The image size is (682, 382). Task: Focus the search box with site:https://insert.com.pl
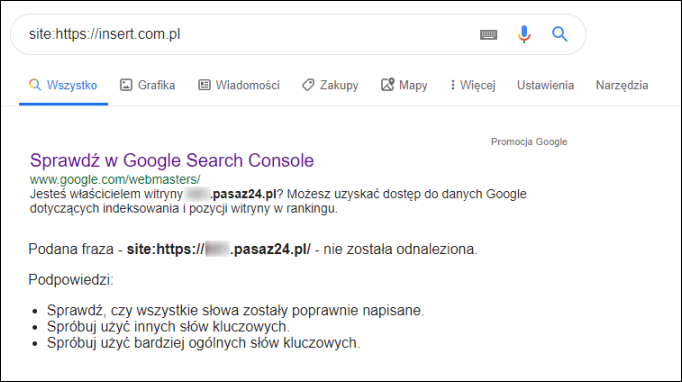tap(244, 34)
